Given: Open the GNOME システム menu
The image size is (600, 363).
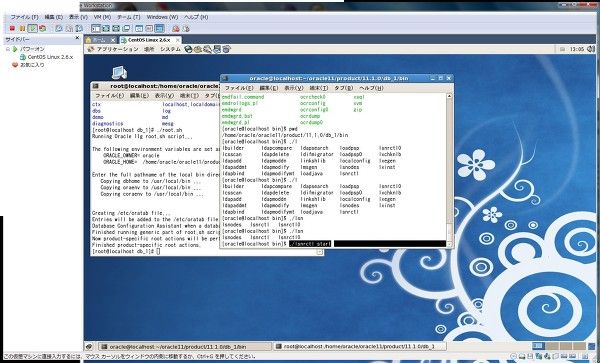Looking at the screenshot, I should coord(170,49).
